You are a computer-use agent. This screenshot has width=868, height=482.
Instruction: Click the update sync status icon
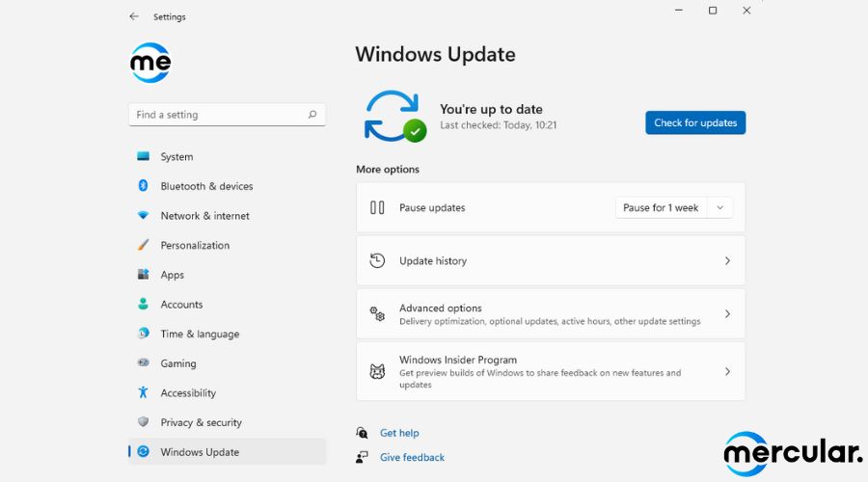tap(395, 117)
